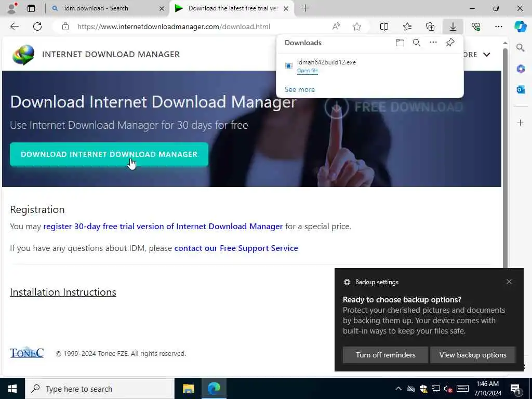Image resolution: width=532 pixels, height=399 pixels.
Task: Open Outlook in the sidebar
Action: (521, 89)
